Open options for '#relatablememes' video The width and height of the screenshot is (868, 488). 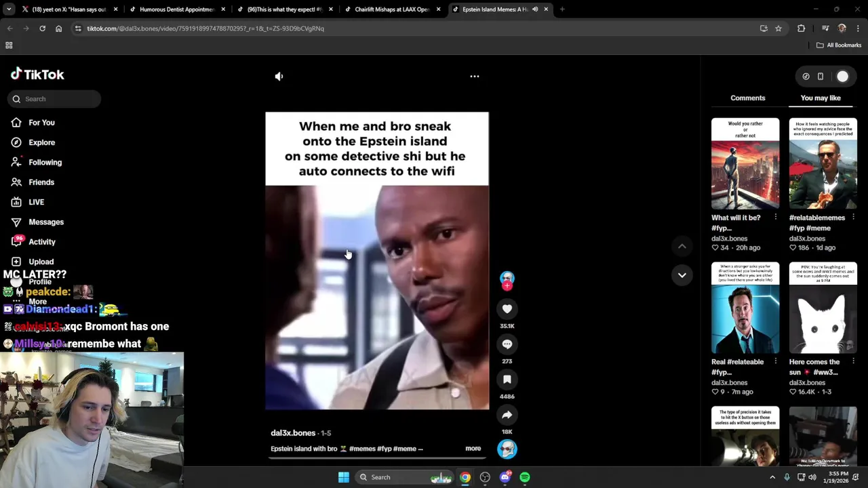click(853, 218)
